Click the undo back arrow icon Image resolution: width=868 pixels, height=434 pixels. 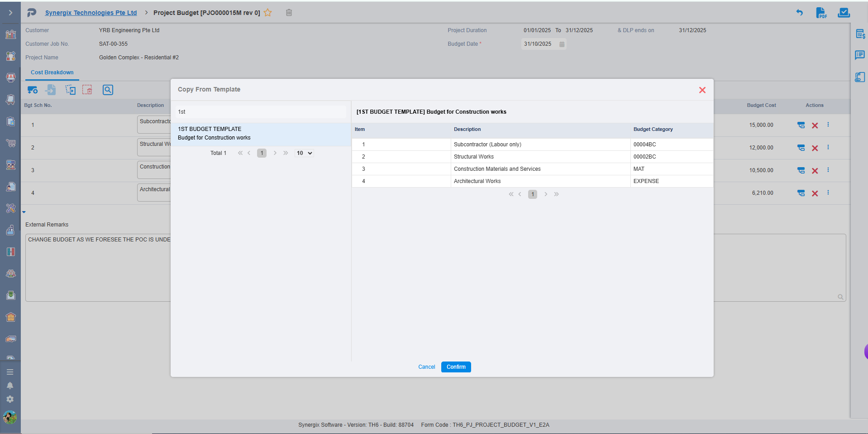tap(800, 13)
